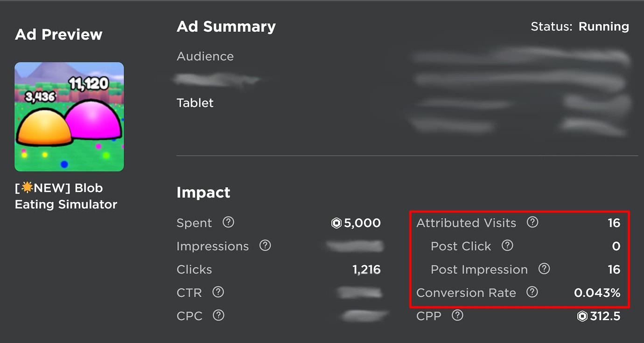Click the Post Click help icon

pos(507,246)
